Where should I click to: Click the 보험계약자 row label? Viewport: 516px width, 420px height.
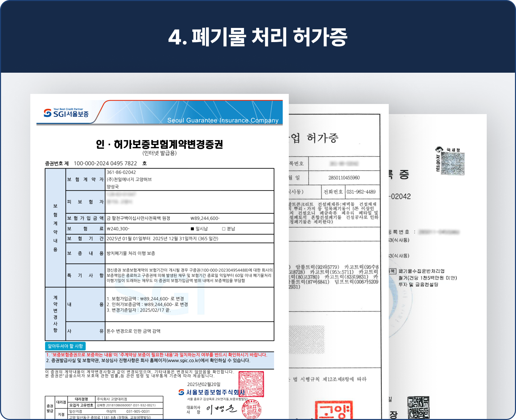tap(85, 179)
